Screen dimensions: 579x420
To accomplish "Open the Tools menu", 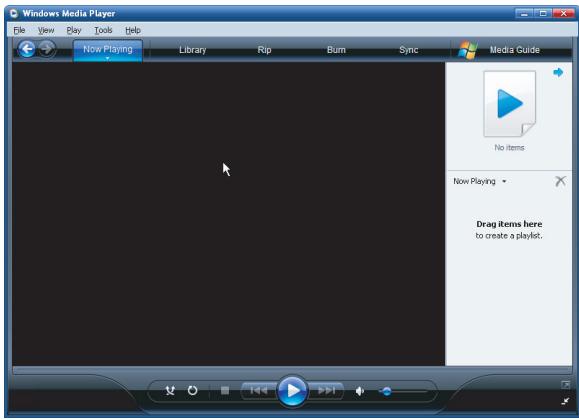I will point(103,30).
